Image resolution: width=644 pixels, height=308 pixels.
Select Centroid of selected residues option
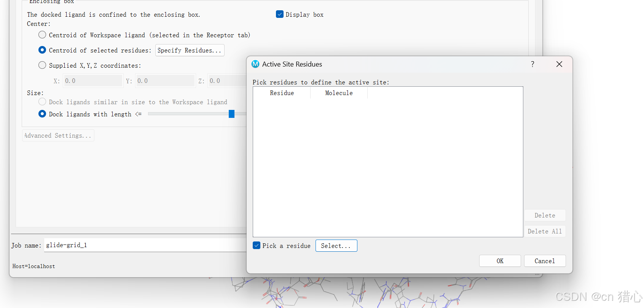click(42, 50)
